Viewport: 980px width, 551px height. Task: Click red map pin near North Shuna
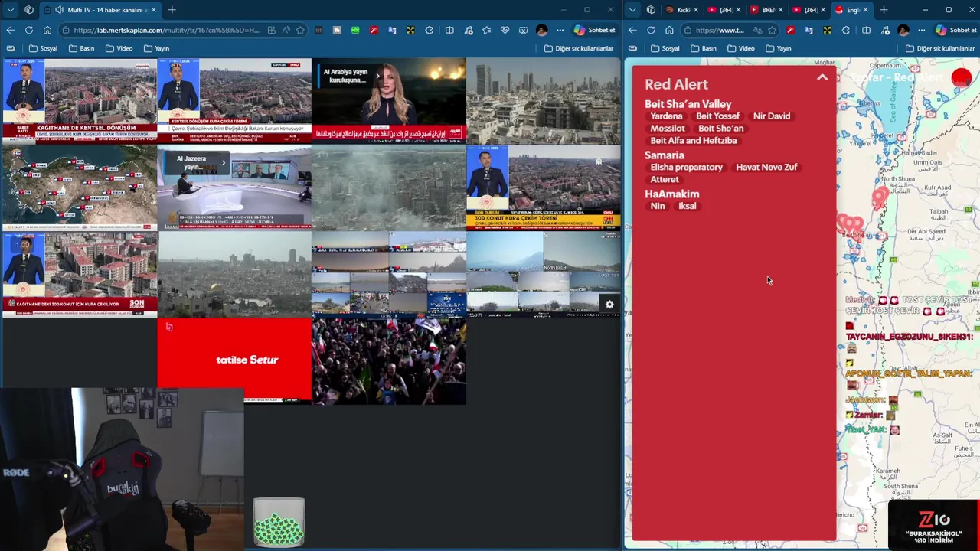pyautogui.click(x=879, y=199)
